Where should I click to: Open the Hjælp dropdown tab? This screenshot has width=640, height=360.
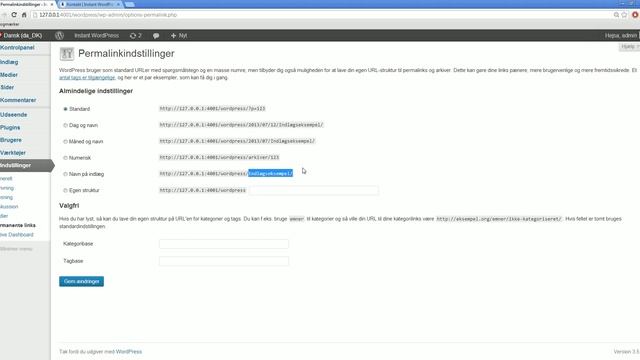point(629,47)
